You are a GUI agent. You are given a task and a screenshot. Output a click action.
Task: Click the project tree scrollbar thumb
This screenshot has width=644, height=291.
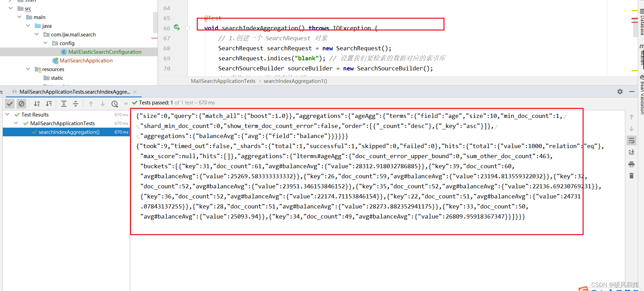point(155,23)
